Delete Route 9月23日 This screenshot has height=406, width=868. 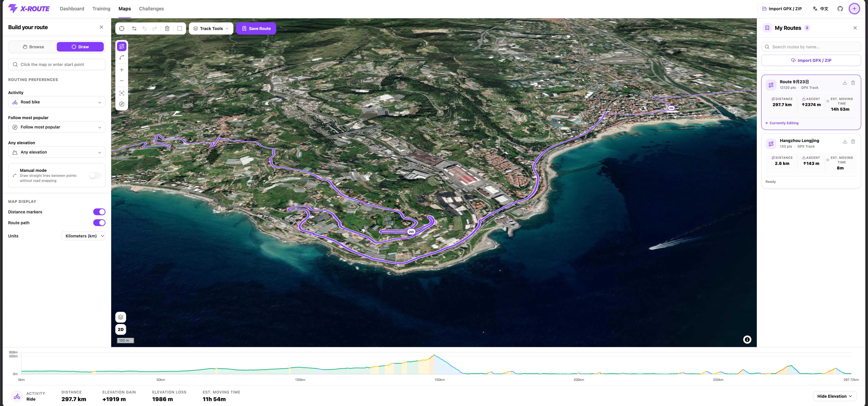853,83
